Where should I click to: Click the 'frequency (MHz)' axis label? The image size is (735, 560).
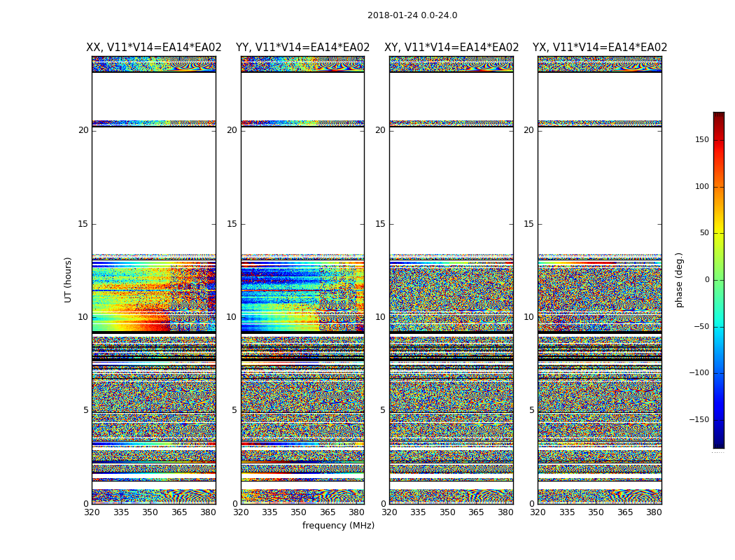point(338,525)
